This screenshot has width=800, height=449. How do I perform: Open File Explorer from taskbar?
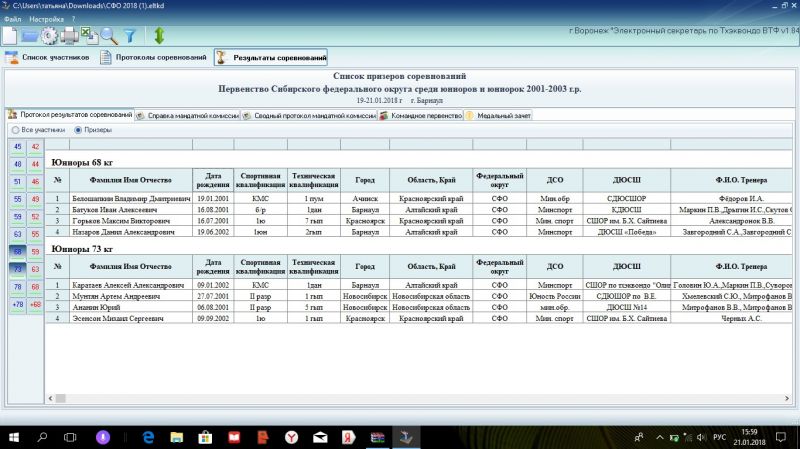[177, 437]
